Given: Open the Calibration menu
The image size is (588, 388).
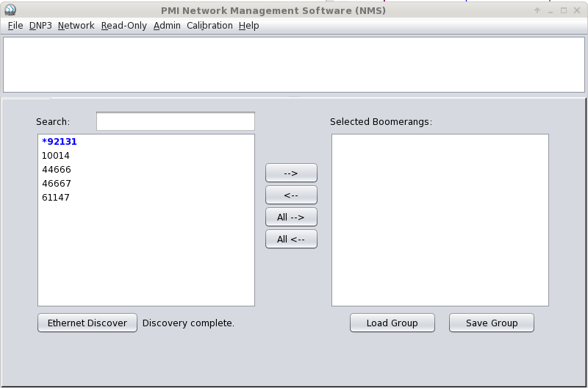Looking at the screenshot, I should click(x=209, y=26).
